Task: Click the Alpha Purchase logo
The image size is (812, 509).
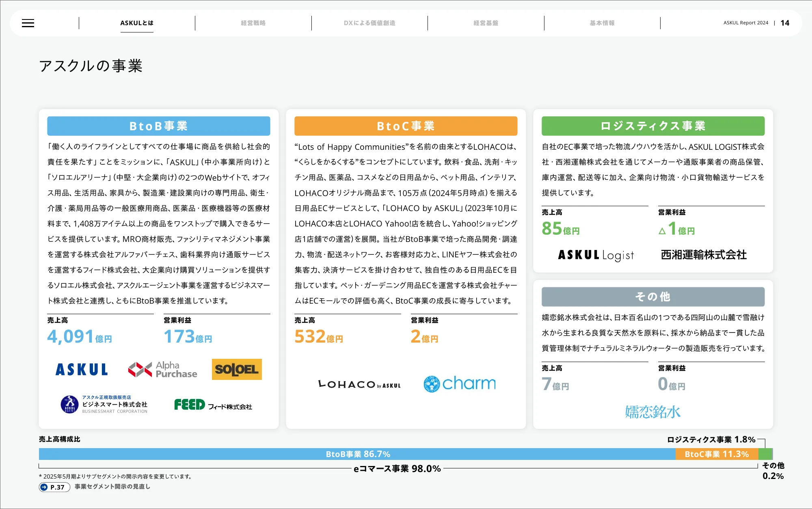Action: point(162,369)
